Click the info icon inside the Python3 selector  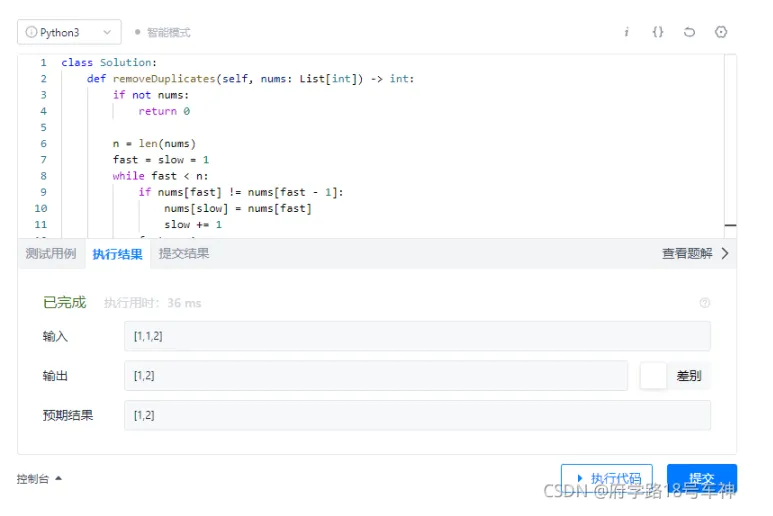point(31,32)
